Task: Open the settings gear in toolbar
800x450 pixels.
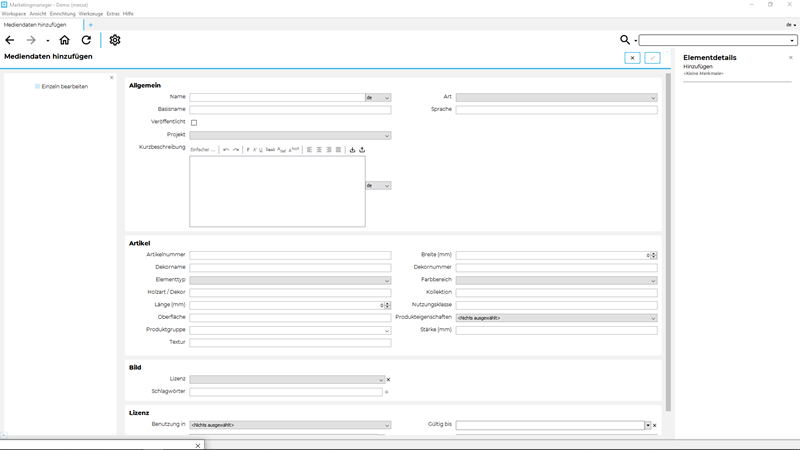Action: 115,40
